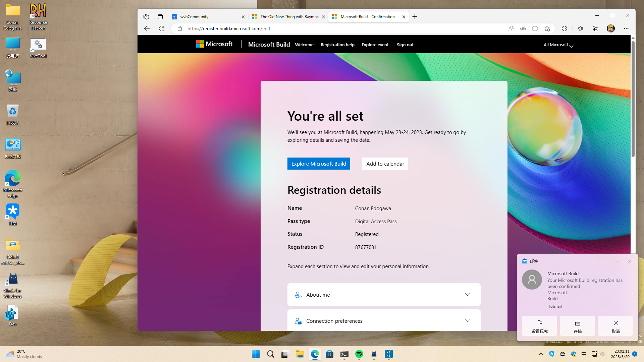Add this page to favorites
Image resolution: width=644 pixels, height=362 pixels.
[x=547, y=28]
